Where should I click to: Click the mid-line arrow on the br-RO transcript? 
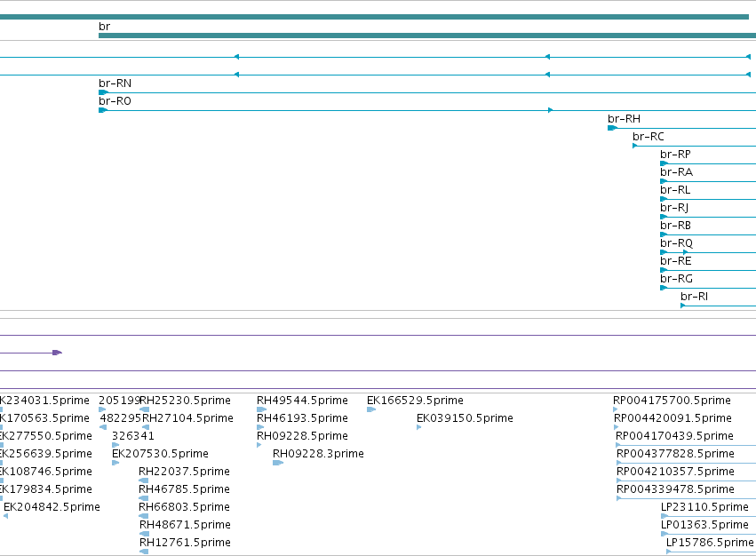point(550,110)
